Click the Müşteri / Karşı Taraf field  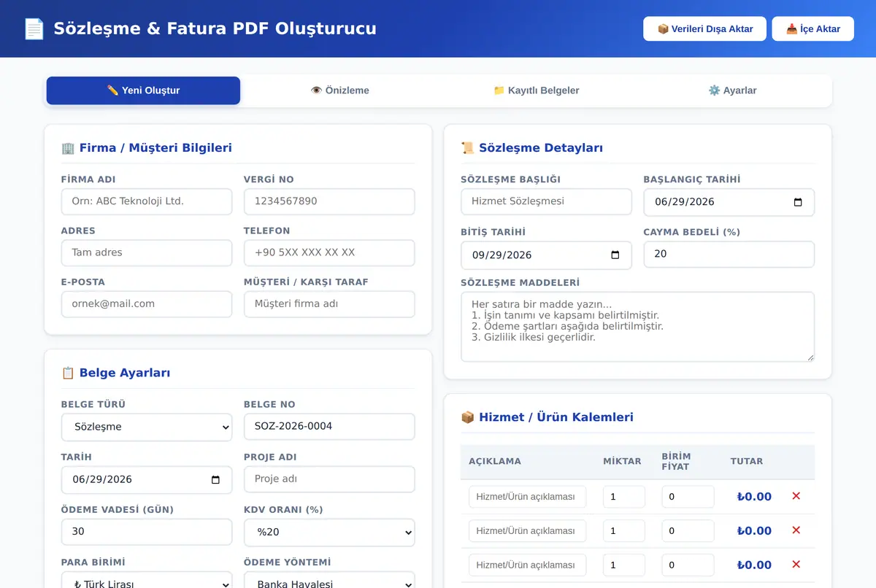pyautogui.click(x=329, y=303)
